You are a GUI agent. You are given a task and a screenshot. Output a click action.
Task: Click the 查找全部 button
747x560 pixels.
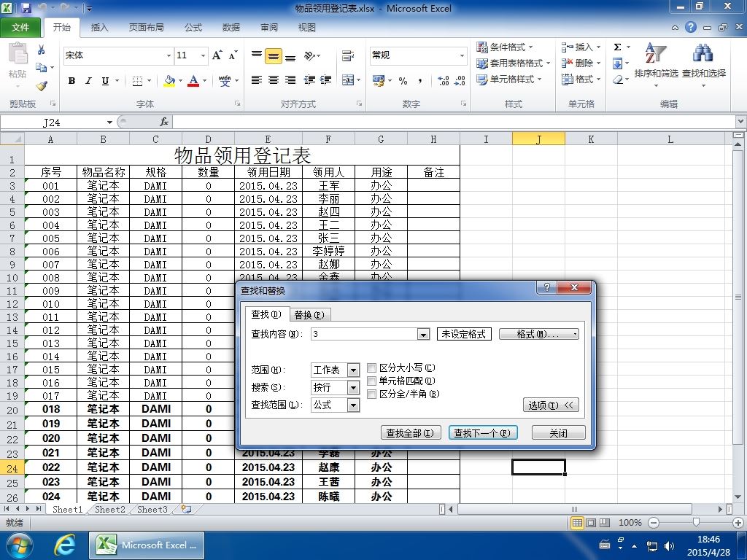click(410, 433)
